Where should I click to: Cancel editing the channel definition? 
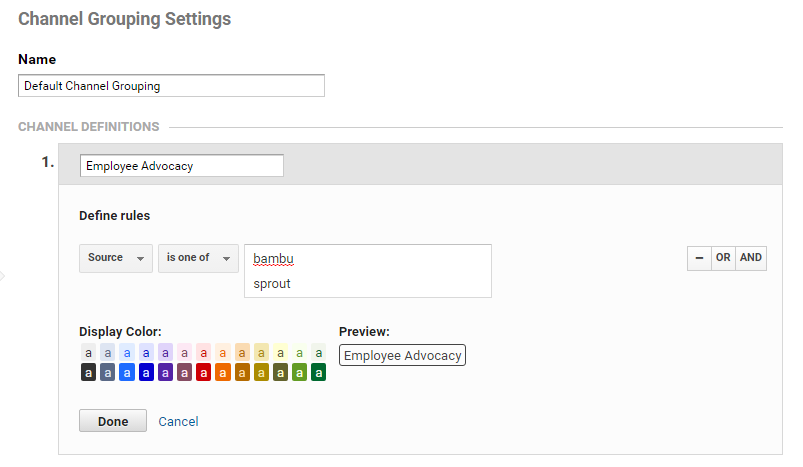(x=178, y=421)
